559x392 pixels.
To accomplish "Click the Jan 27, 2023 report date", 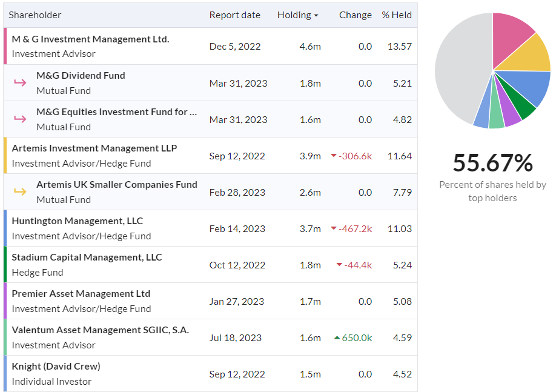I will click(x=237, y=301).
